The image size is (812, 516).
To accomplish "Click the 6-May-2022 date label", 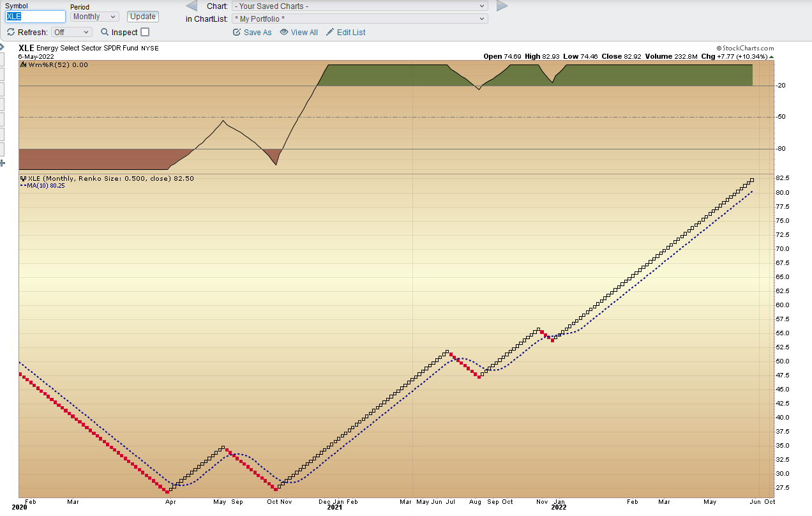I will pyautogui.click(x=36, y=56).
